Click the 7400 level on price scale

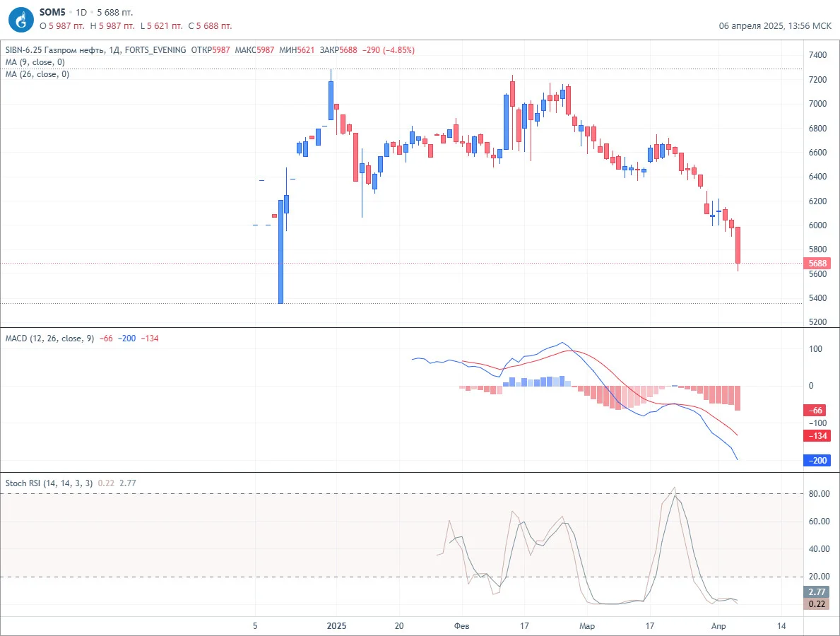point(817,54)
